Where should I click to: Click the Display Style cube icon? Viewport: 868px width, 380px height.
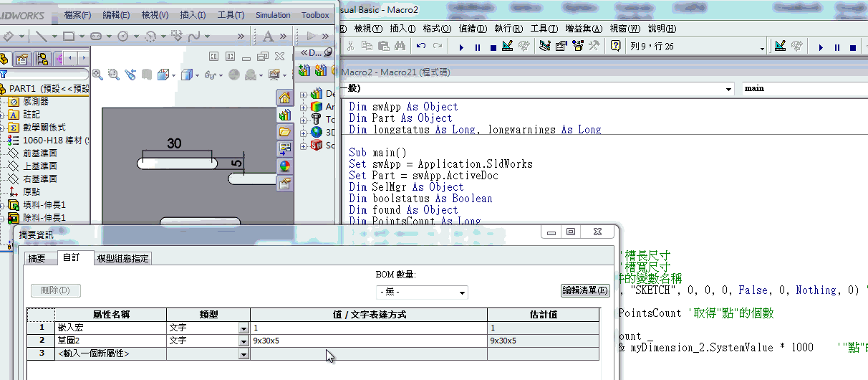188,74
